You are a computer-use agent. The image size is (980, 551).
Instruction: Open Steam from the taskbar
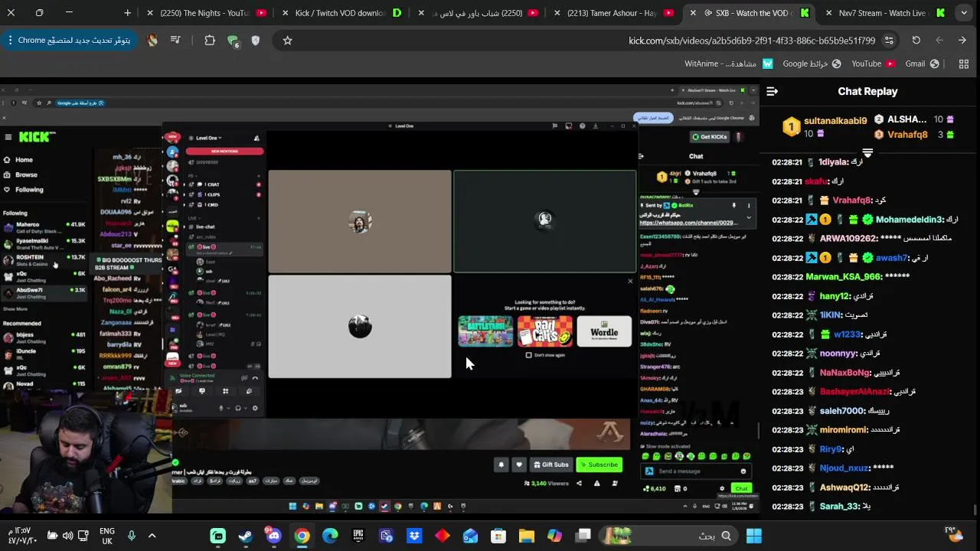[x=246, y=536]
